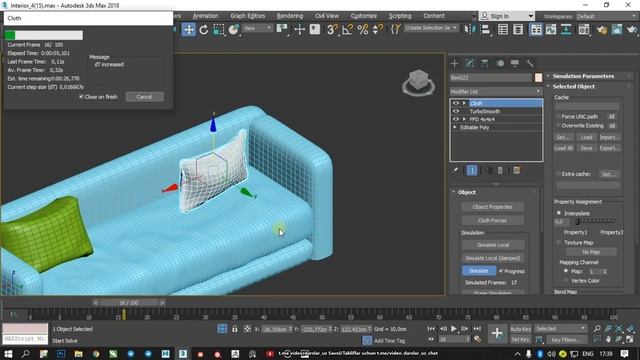Expand the Cloth modifier sub-objects

coord(464,103)
